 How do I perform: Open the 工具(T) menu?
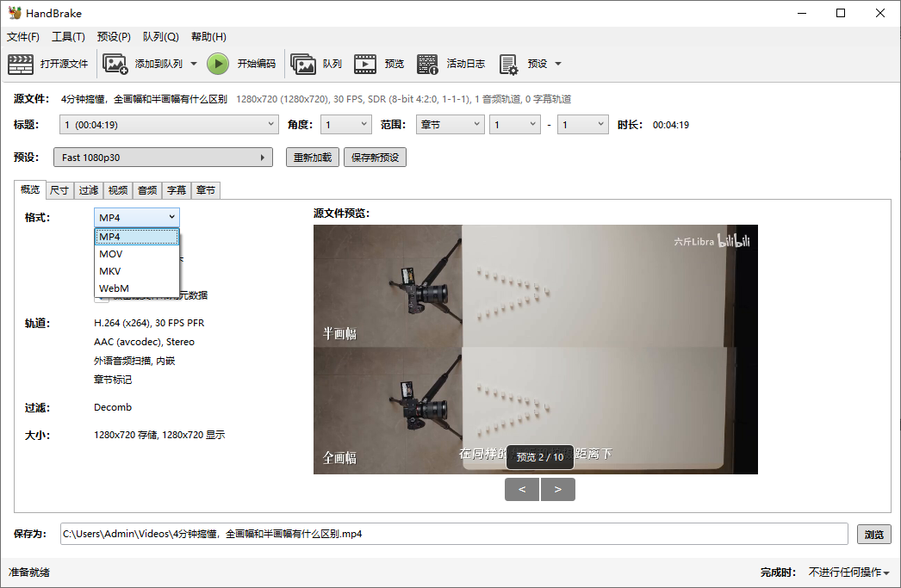click(68, 37)
